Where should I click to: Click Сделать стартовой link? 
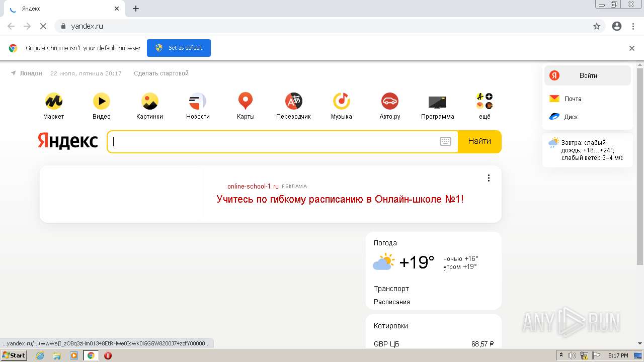[161, 73]
